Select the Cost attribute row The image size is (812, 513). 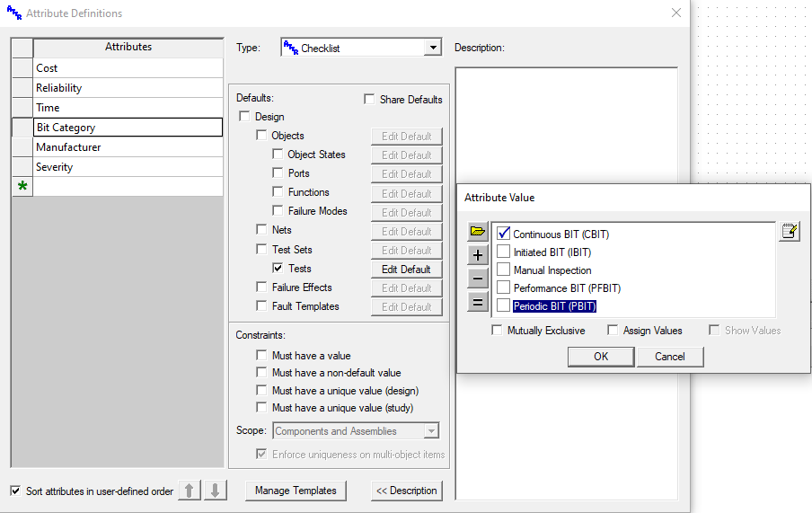128,68
